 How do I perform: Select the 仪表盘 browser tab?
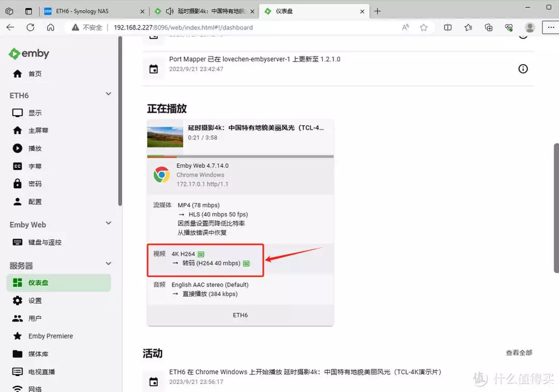pos(314,11)
